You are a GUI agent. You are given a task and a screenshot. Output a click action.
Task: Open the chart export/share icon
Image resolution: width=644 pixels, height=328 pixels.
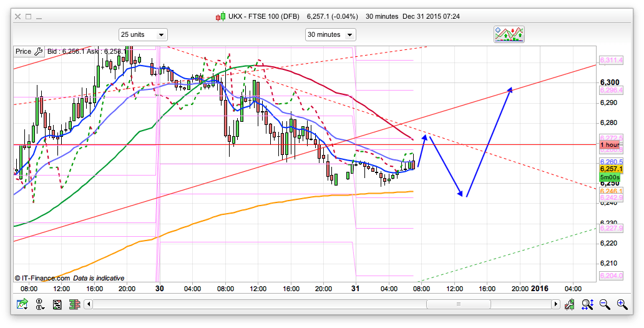click(23, 304)
